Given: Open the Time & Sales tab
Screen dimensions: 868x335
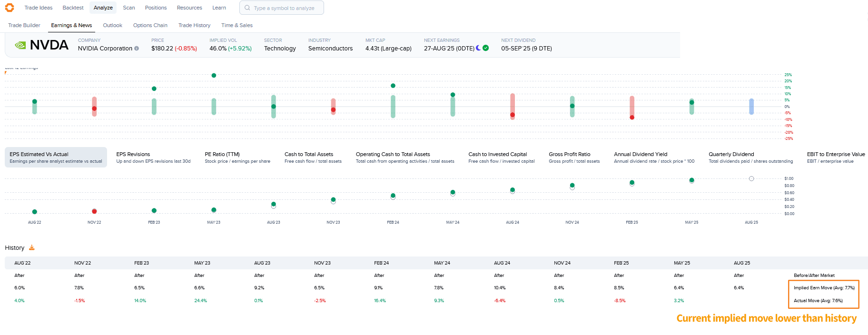Looking at the screenshot, I should [x=237, y=25].
